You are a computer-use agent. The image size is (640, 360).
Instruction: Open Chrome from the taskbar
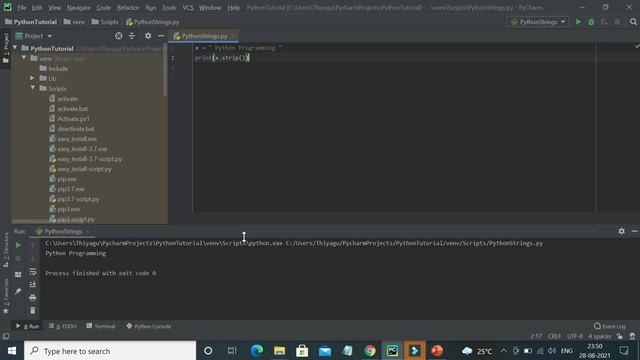[x=370, y=351]
